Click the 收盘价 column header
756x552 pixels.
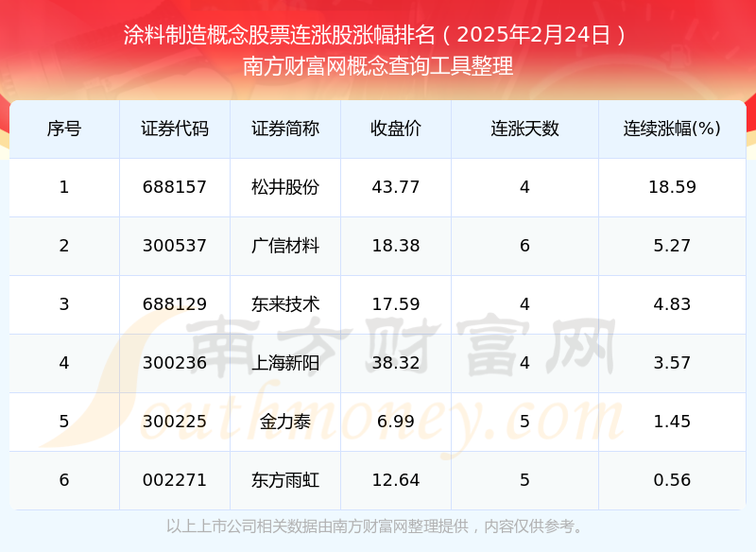click(396, 129)
